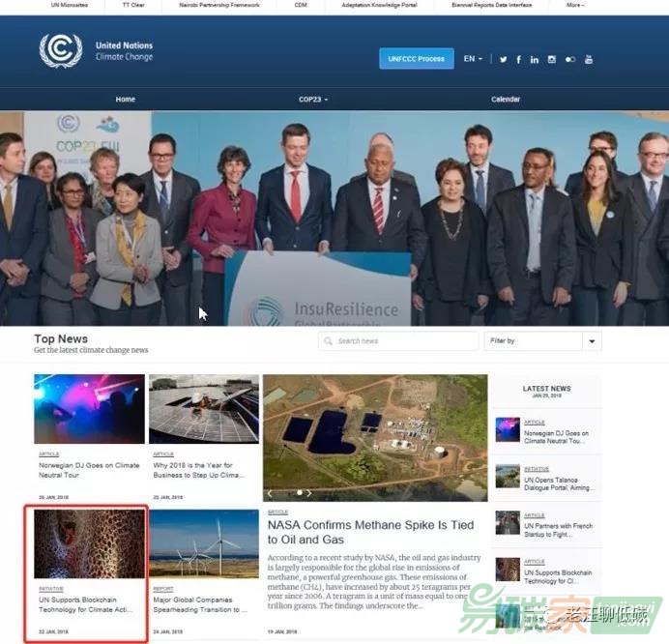Open the Facebook social icon

click(x=519, y=60)
